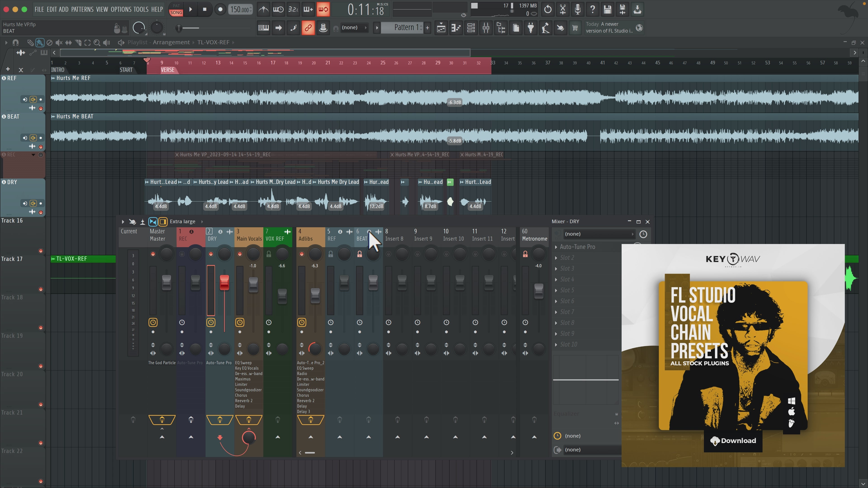This screenshot has height=488, width=868.
Task: Toggle Playlist snap magnet icon
Action: coord(16,42)
